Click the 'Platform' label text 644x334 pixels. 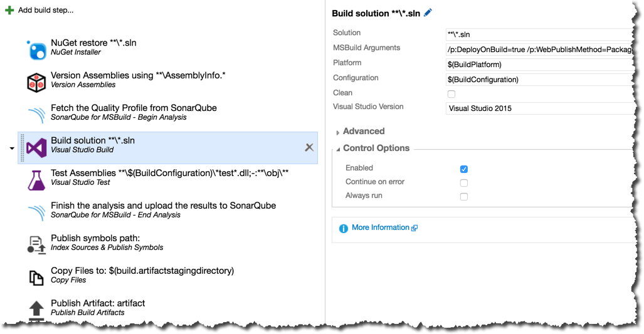(347, 63)
